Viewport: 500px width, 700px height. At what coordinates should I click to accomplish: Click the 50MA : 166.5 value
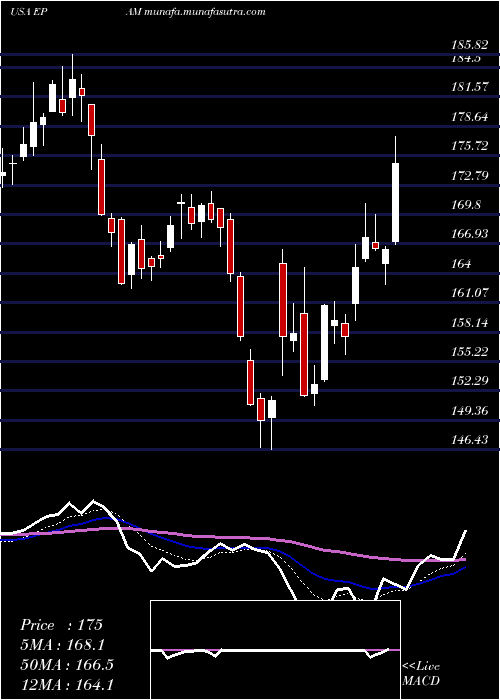point(67,664)
